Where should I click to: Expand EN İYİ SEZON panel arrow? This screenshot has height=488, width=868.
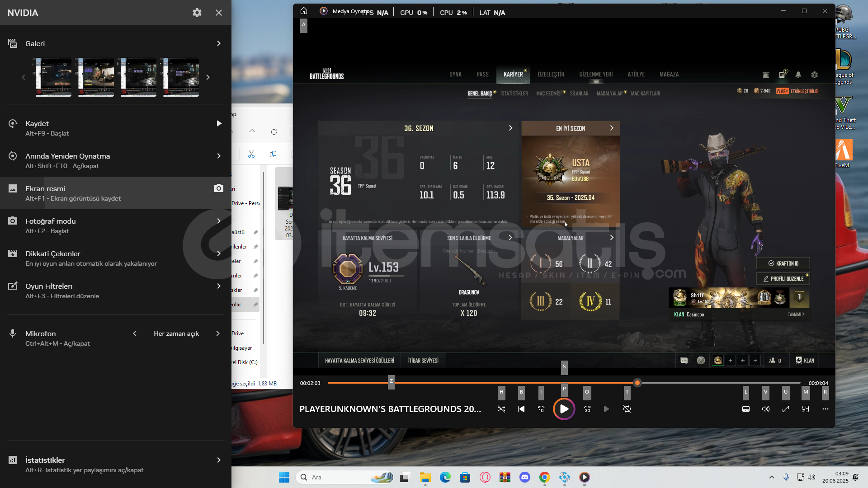(x=612, y=128)
